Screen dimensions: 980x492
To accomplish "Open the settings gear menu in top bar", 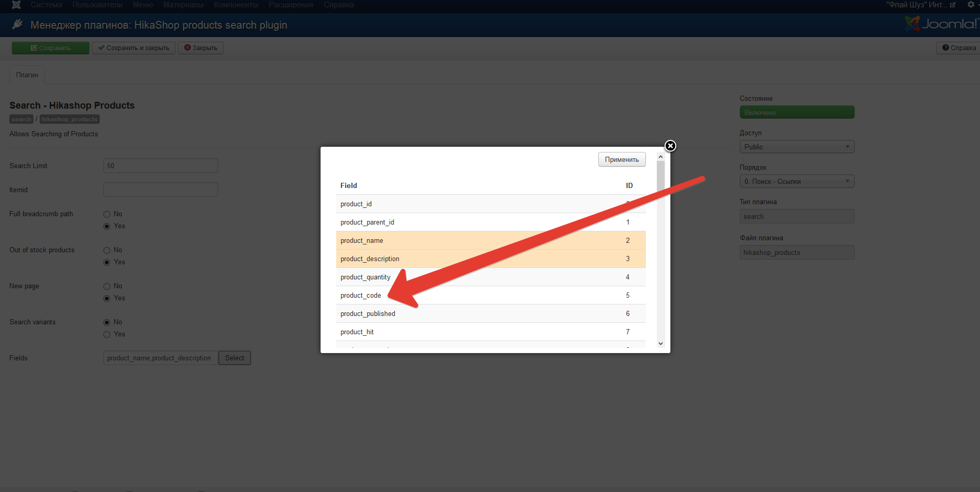I will [x=971, y=5].
